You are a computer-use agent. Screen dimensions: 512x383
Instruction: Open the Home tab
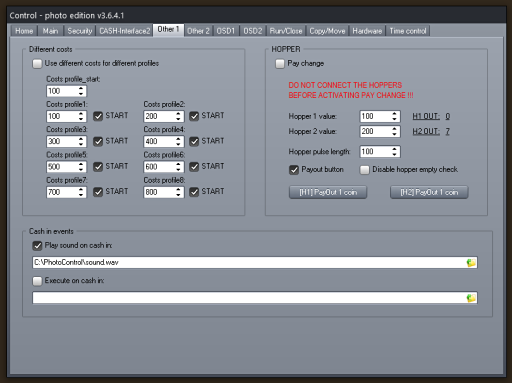[x=24, y=31]
